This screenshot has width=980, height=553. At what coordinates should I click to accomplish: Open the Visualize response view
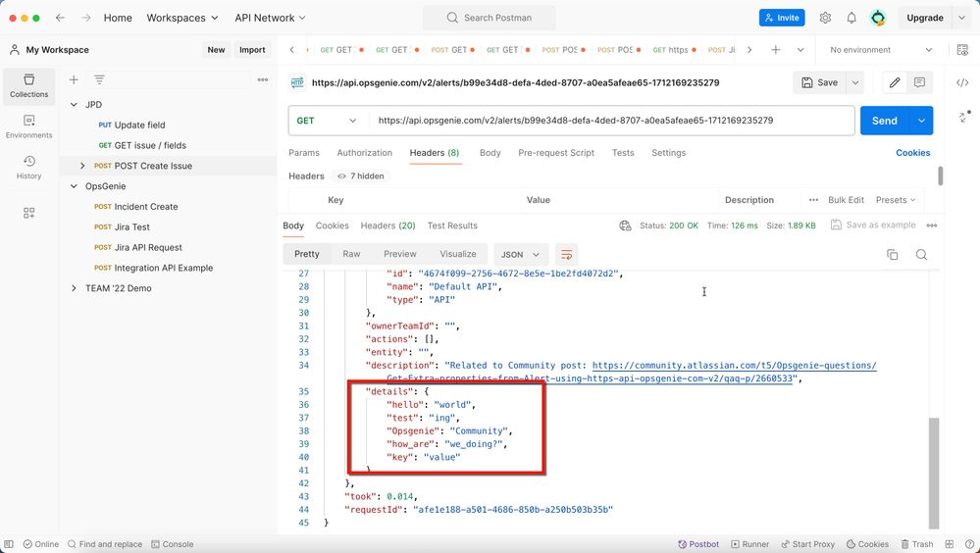[x=457, y=254]
